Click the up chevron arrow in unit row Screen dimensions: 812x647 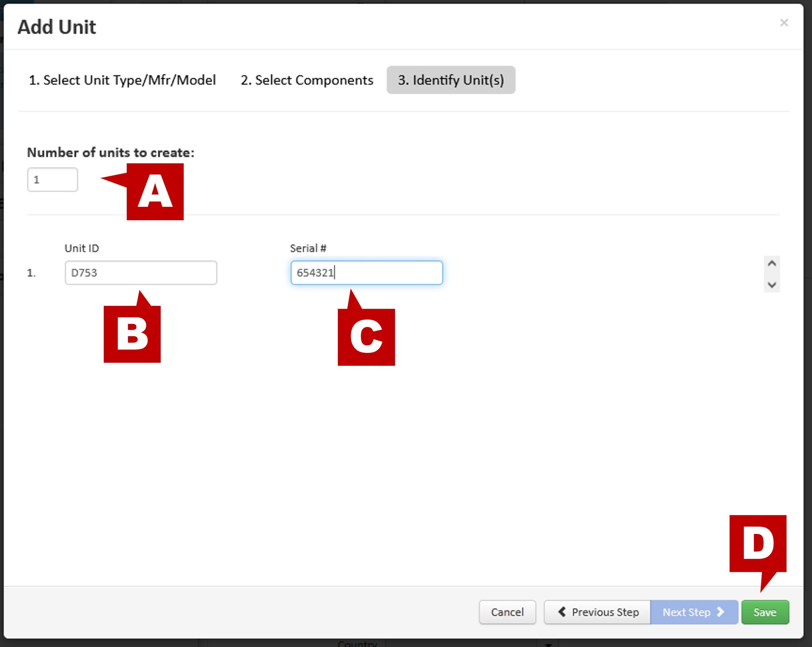pyautogui.click(x=772, y=263)
